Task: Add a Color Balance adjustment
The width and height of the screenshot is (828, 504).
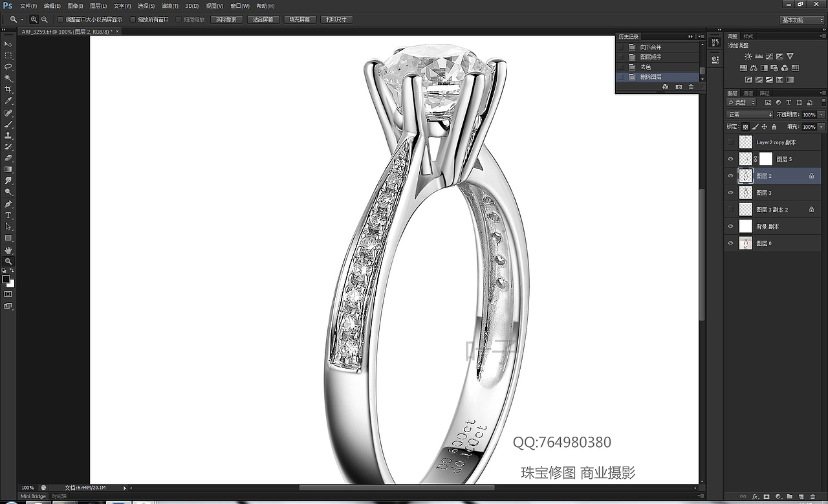Action: tap(753, 68)
